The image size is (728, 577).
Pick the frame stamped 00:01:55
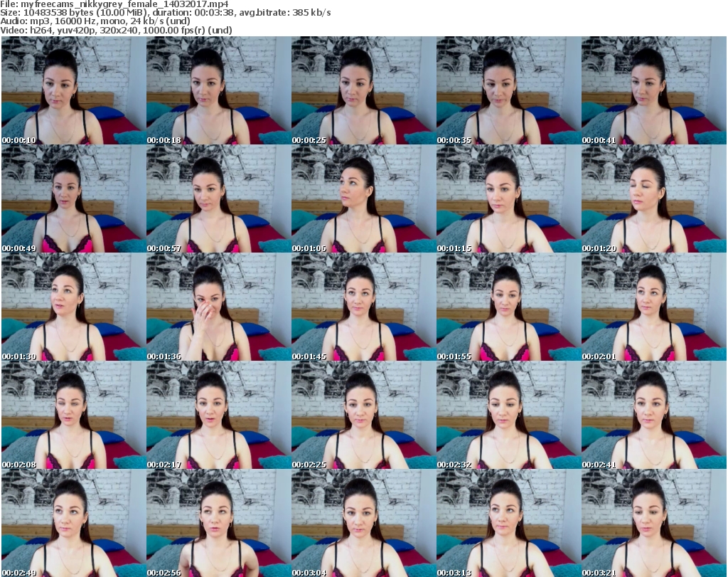pos(508,307)
